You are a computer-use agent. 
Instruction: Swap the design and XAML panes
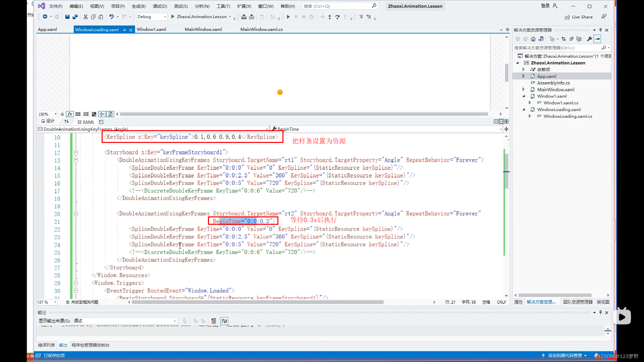(66, 121)
